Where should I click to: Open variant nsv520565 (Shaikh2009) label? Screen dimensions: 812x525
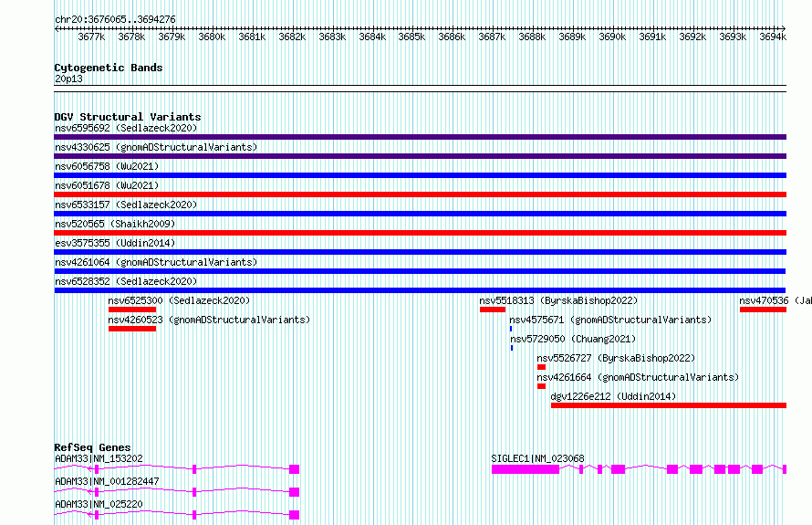pyautogui.click(x=115, y=224)
